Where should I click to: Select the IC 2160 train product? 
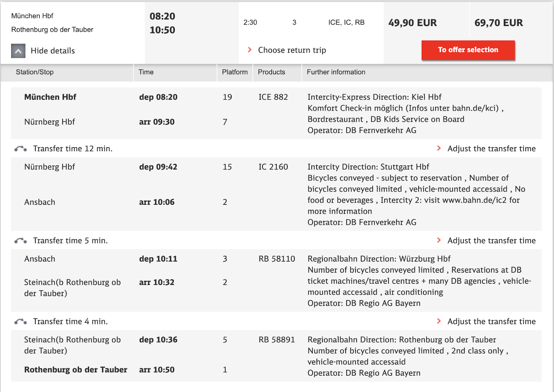273,167
